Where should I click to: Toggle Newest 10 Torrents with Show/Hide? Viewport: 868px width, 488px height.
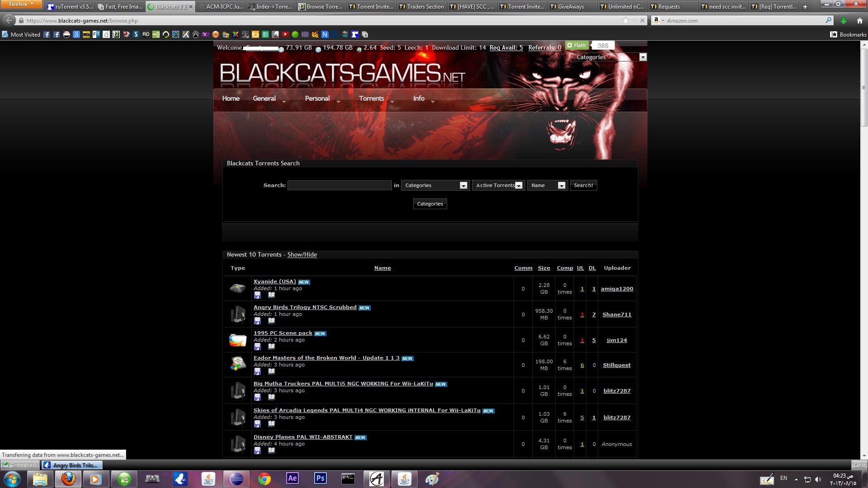302,255
